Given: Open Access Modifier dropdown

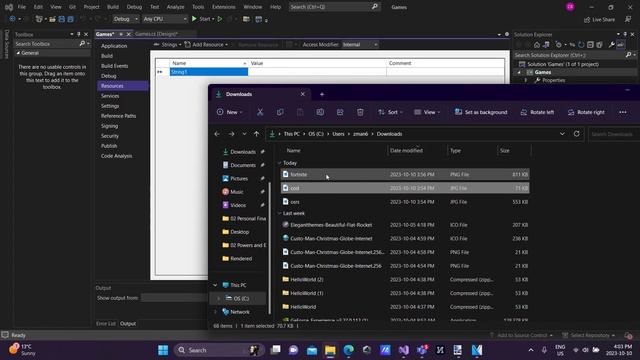Looking at the screenshot, I should click(360, 44).
